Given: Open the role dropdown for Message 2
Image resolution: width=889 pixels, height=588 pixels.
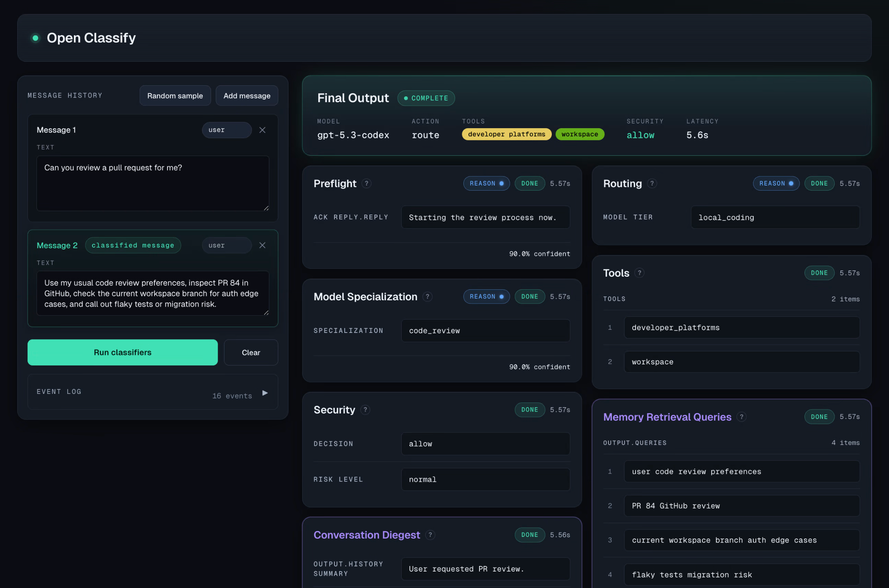Looking at the screenshot, I should pyautogui.click(x=227, y=245).
